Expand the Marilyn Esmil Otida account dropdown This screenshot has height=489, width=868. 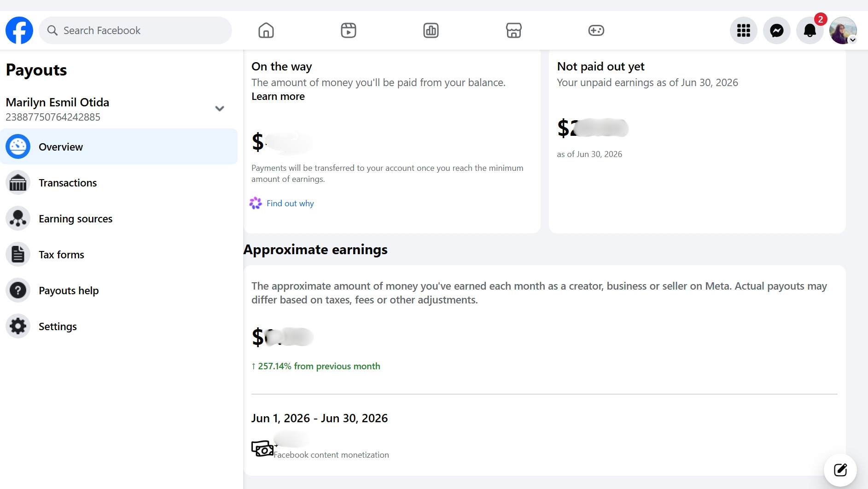pyautogui.click(x=220, y=109)
